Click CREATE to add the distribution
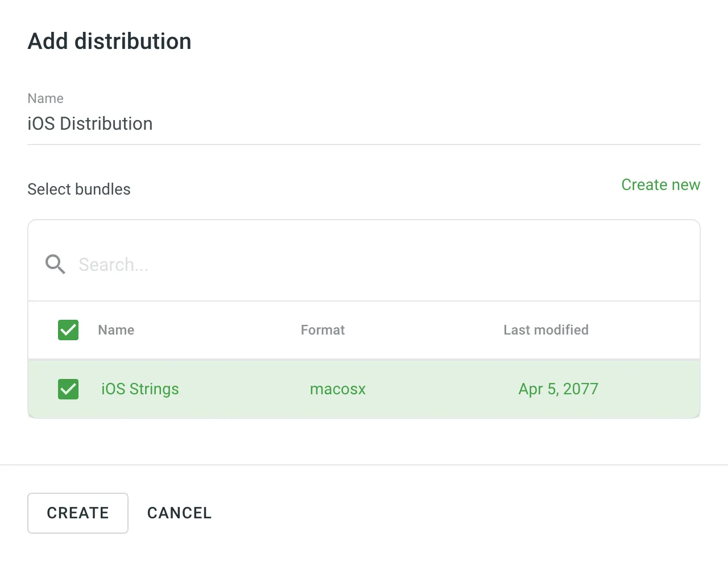This screenshot has width=728, height=561. tap(78, 513)
